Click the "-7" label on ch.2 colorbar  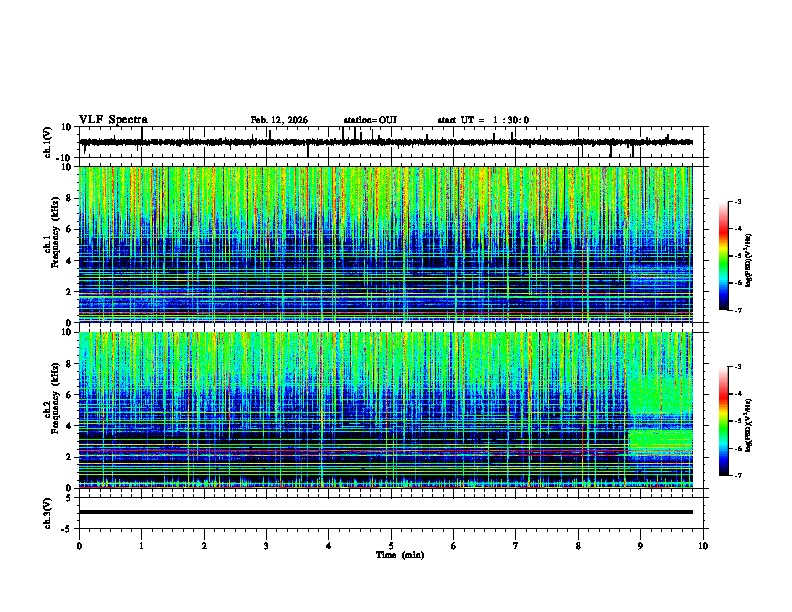pos(737,475)
